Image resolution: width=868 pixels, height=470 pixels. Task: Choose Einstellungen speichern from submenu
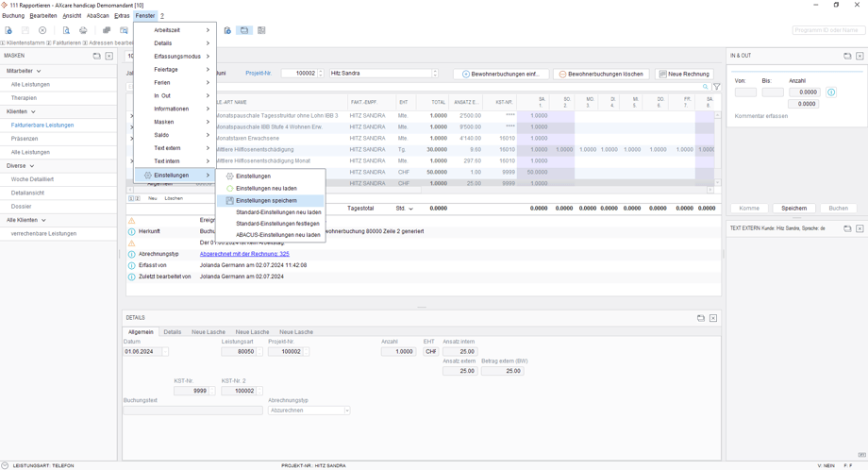[x=270, y=200]
